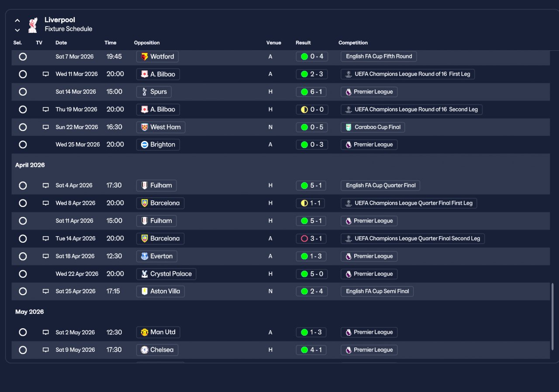Click Champions League logo on Round of 16 First Leg

(x=348, y=74)
